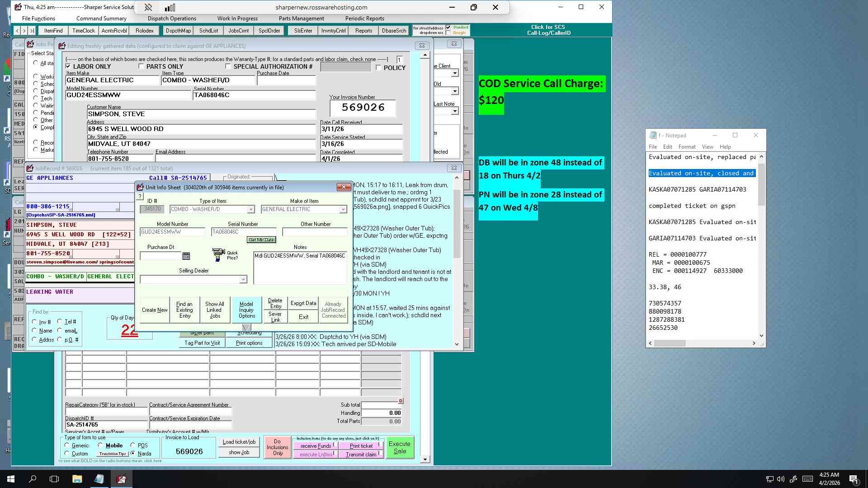Click the remote session pin icon

click(x=148, y=7)
